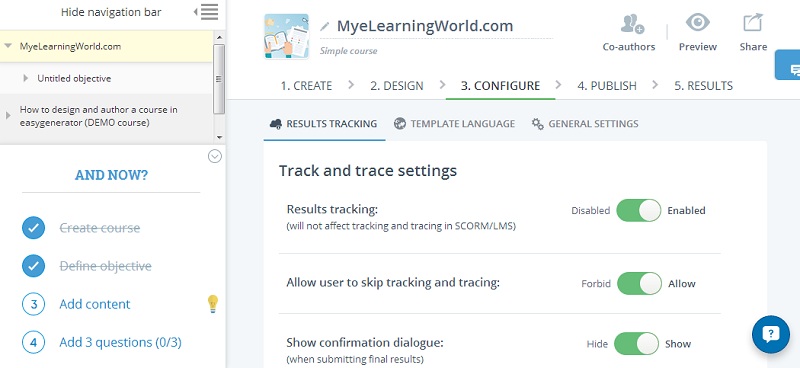
Task: Switch to TEMPLATE LANGUAGE tab
Action: 454,124
